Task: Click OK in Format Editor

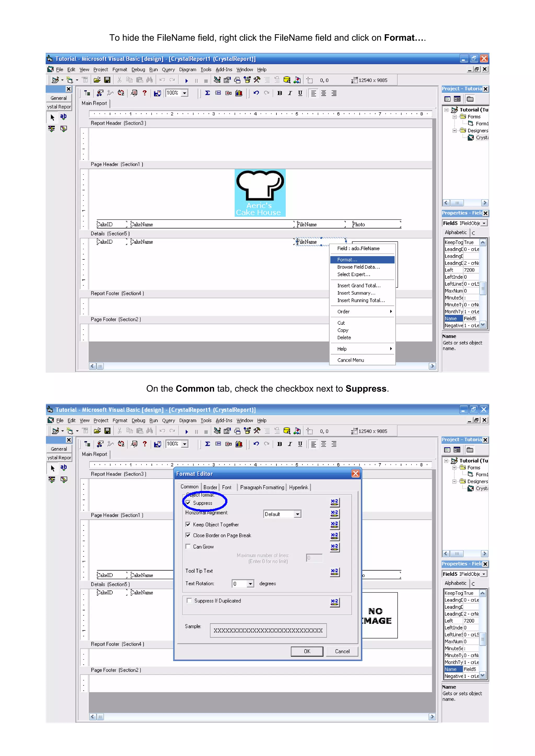Action: [x=307, y=651]
